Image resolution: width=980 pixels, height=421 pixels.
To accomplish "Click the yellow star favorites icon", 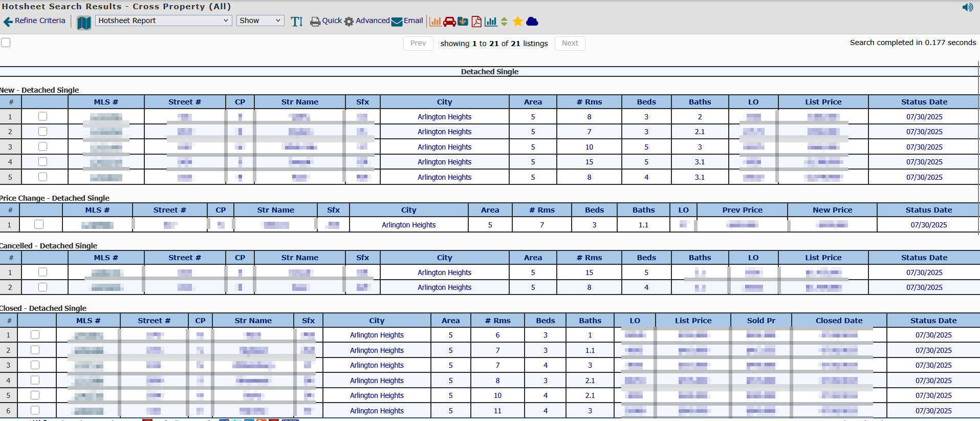I will (x=518, y=22).
